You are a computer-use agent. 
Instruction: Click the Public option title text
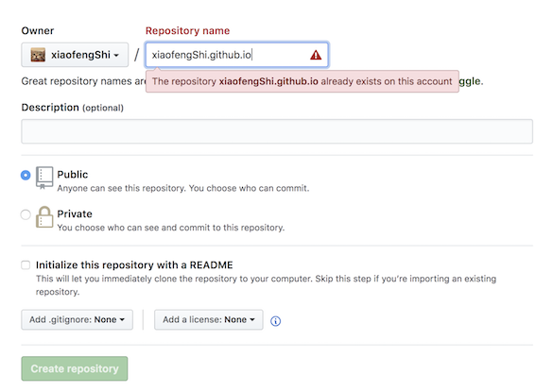coord(73,175)
